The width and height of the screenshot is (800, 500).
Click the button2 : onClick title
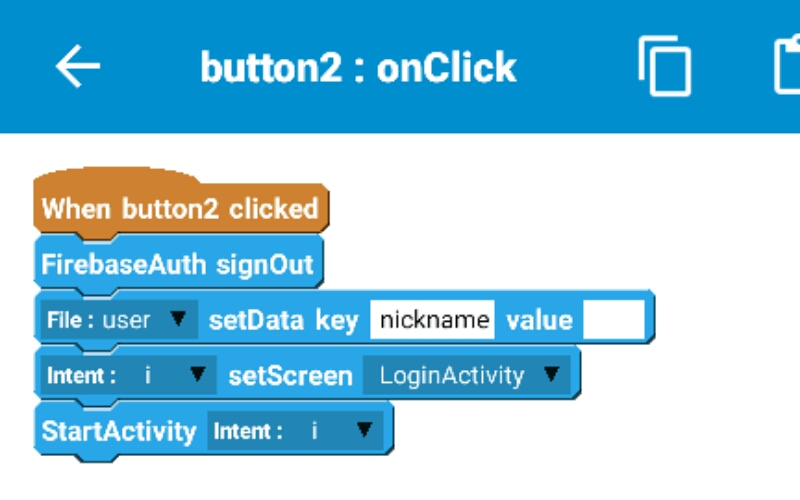(x=358, y=67)
